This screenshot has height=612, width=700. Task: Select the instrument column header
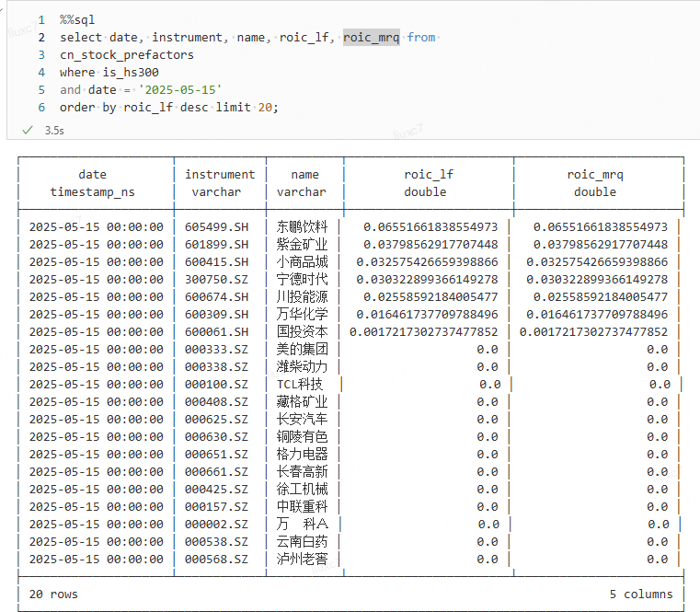coord(220,174)
